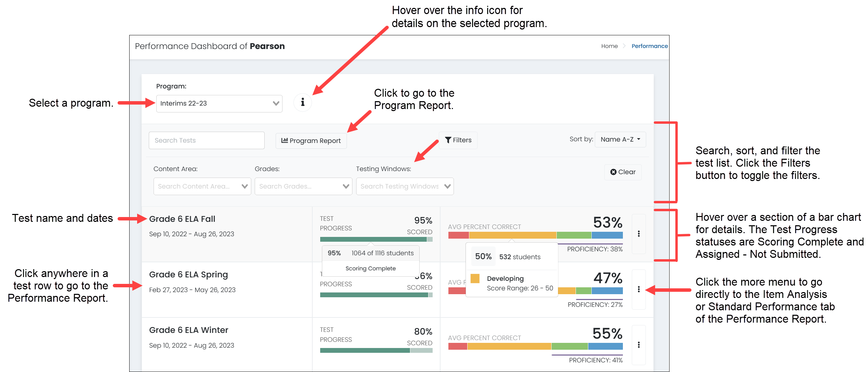The image size is (868, 372).
Task: Expand the Search Content Area dropdown
Action: click(202, 186)
